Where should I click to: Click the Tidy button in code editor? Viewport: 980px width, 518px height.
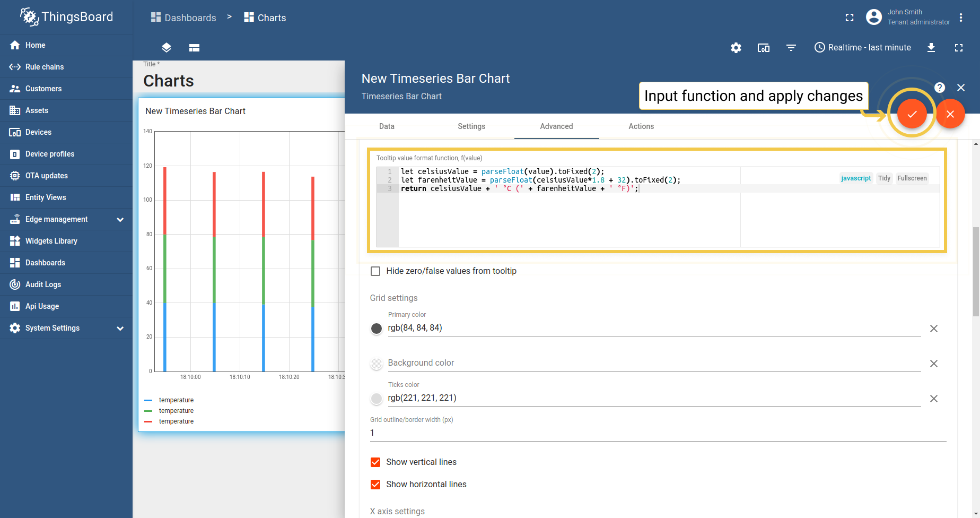pyautogui.click(x=884, y=178)
